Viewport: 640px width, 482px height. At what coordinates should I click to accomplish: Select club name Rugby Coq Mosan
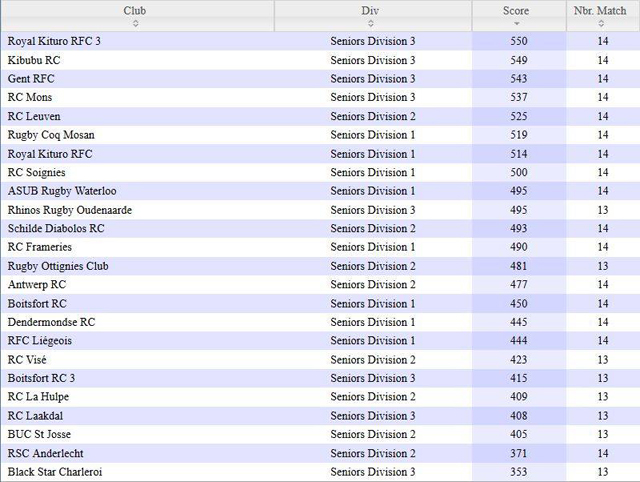pyautogui.click(x=51, y=135)
